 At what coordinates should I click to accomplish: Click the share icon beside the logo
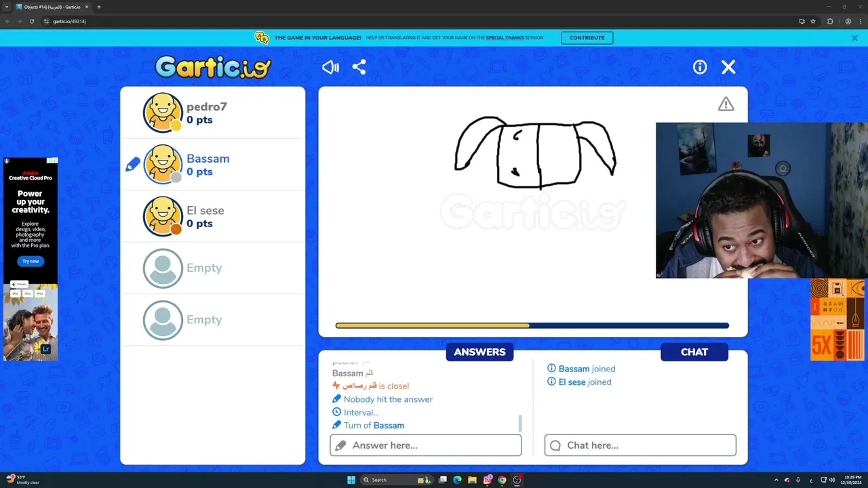point(359,67)
